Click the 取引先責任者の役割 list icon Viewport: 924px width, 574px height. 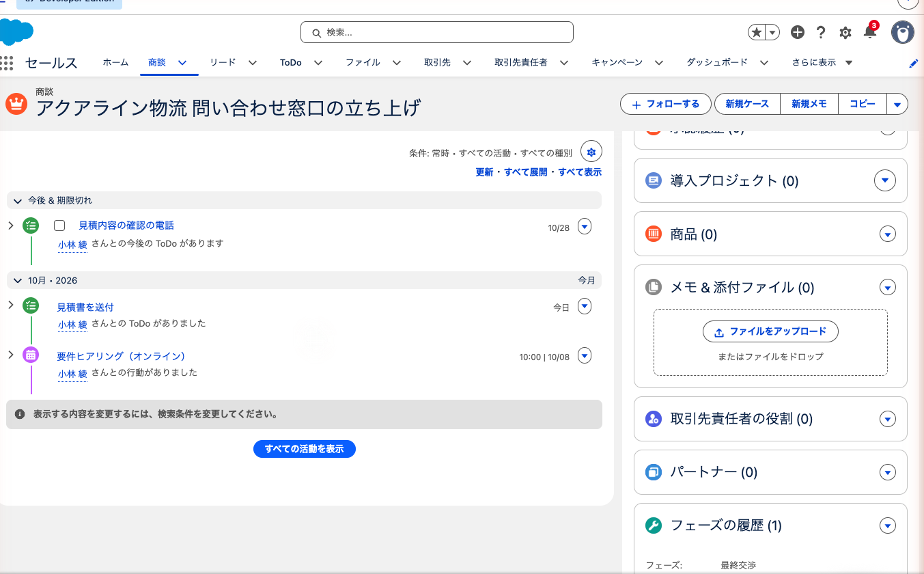[x=654, y=419]
